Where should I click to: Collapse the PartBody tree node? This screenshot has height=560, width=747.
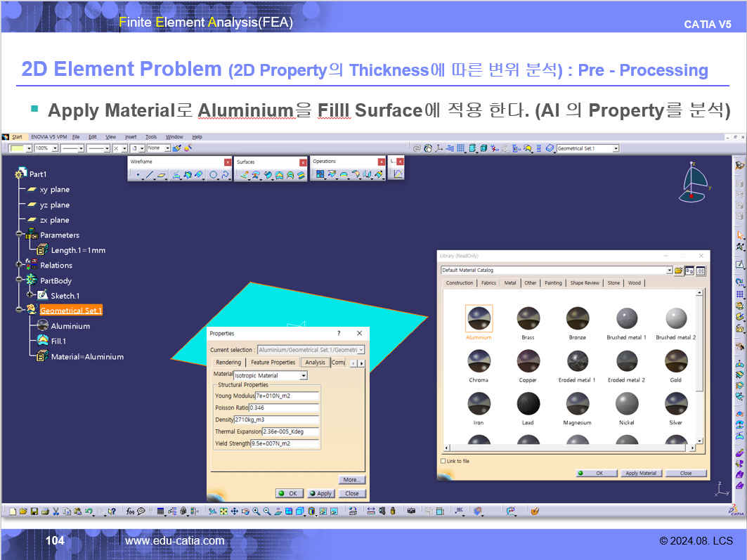click(20, 280)
